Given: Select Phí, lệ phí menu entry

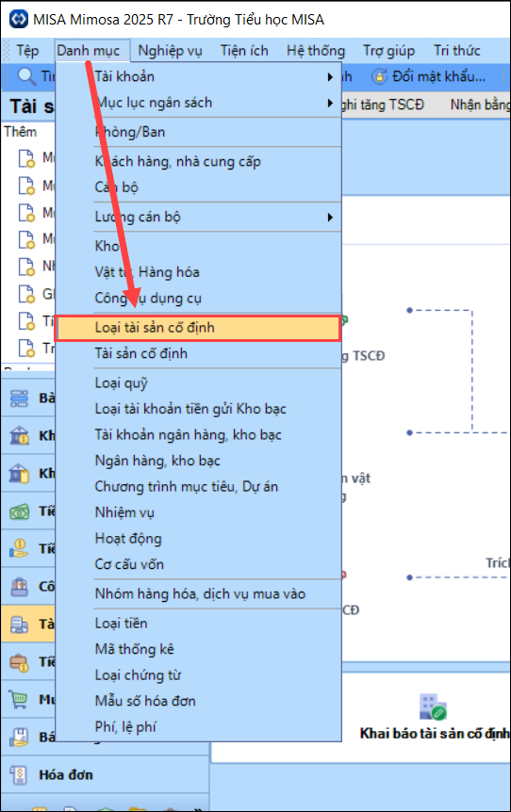Looking at the screenshot, I should 197,726.
